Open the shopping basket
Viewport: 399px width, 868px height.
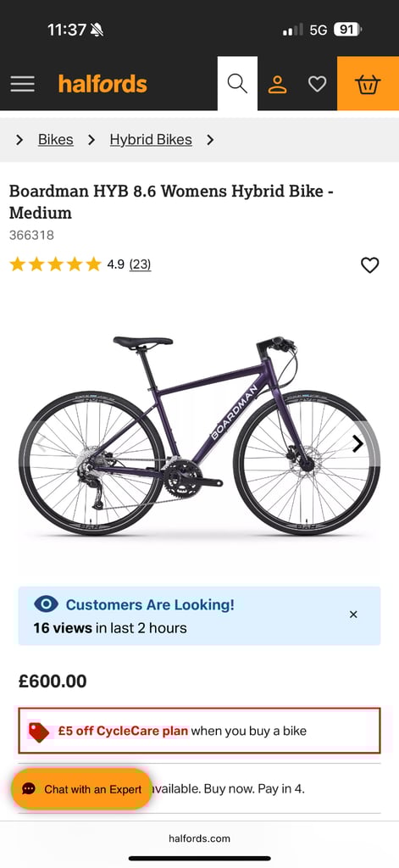[x=368, y=84]
